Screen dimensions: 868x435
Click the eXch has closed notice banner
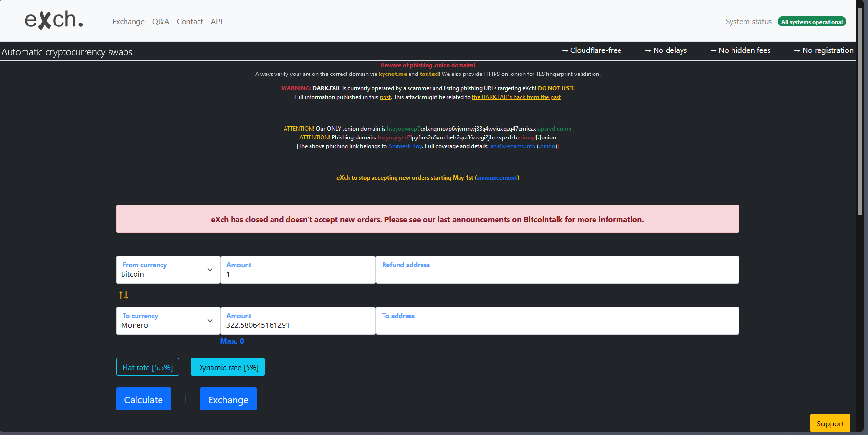click(x=428, y=219)
